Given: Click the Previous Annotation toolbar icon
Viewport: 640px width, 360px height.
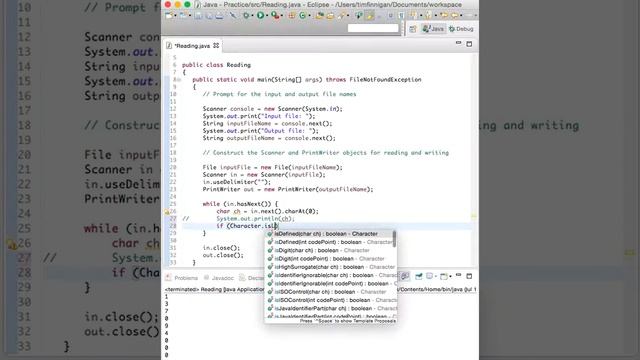Looking at the screenshot, I should [428, 15].
